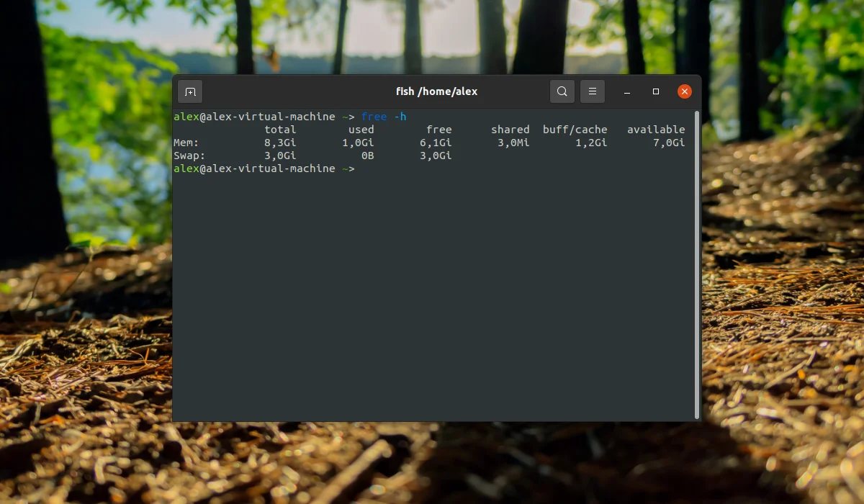Image resolution: width=864 pixels, height=504 pixels.
Task: Click the "total" column header
Action: point(280,130)
